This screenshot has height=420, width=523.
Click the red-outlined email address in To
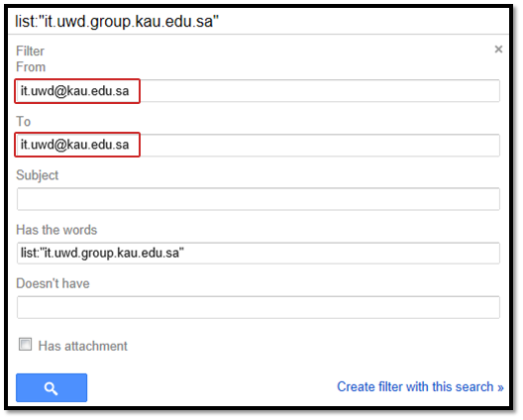74,145
